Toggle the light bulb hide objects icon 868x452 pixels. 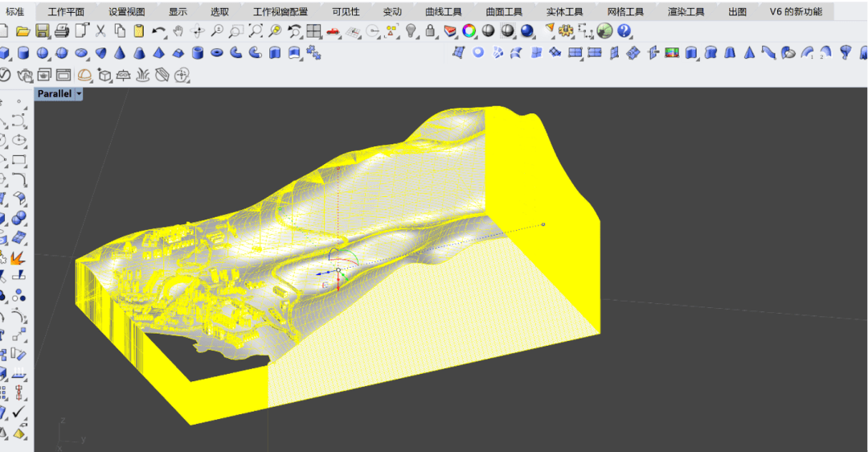point(411,31)
